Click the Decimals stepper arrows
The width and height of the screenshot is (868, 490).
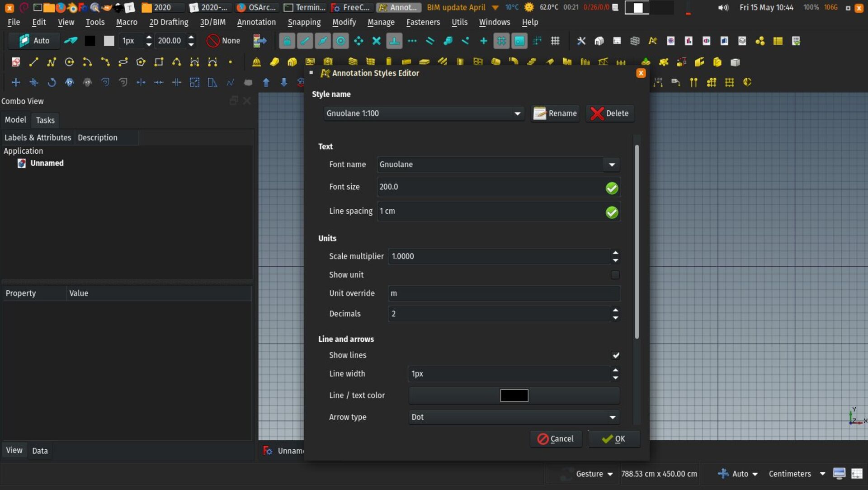click(615, 314)
